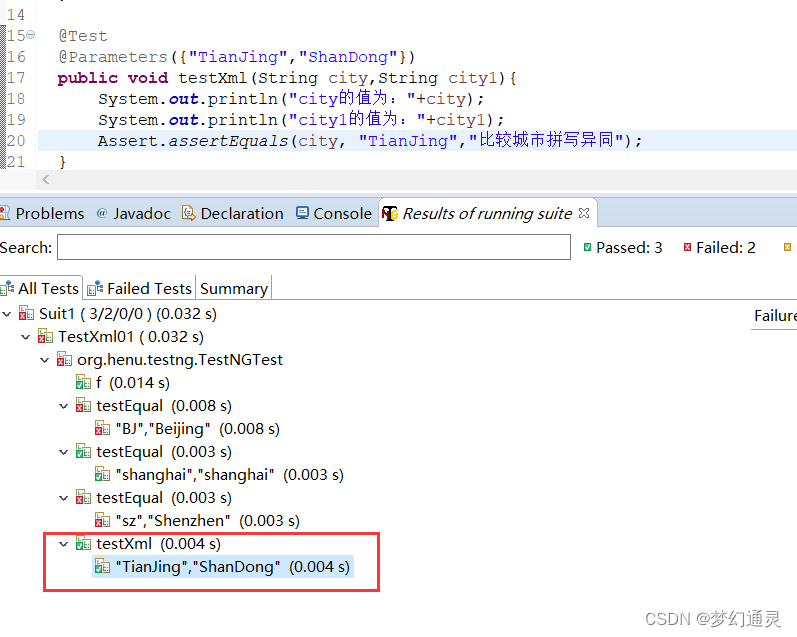Click the passed icon beside testXml (0.004 s)
The height and width of the screenshot is (637, 797).
[x=83, y=543]
